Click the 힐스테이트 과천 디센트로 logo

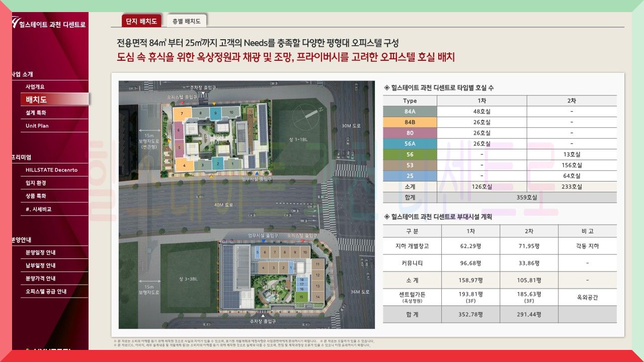pos(49,24)
